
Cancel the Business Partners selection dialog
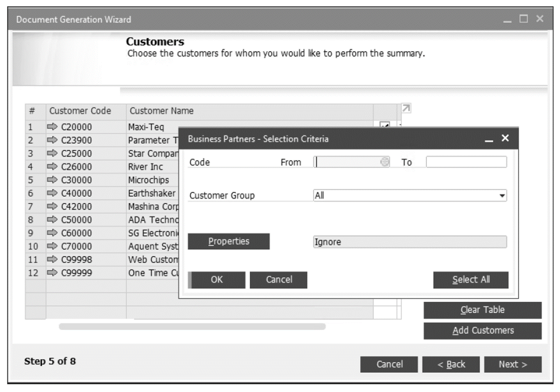pyautogui.click(x=279, y=280)
